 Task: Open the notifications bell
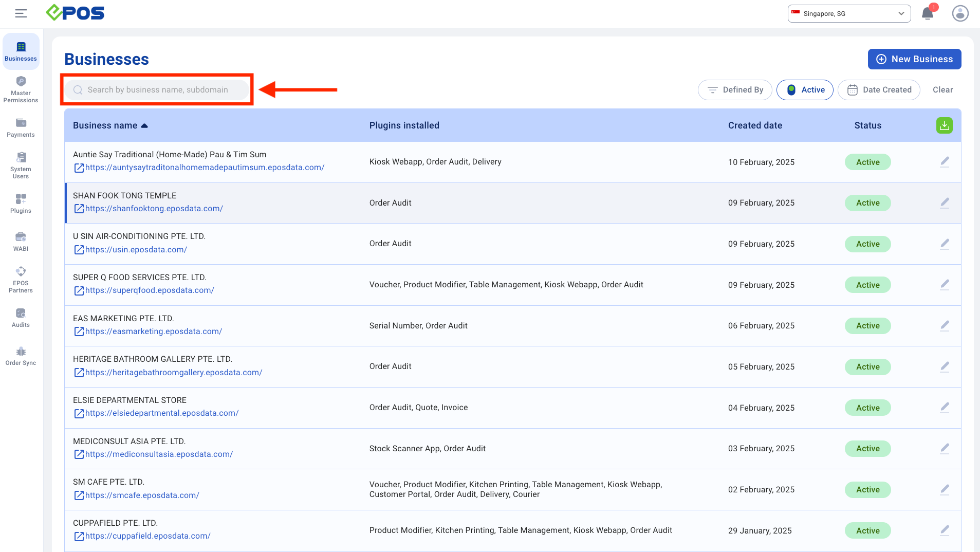pos(928,13)
